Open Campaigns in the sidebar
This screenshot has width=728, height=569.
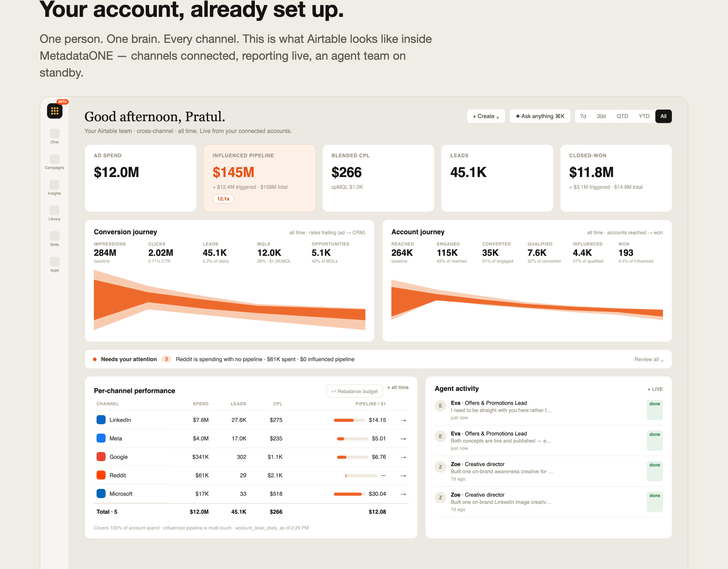click(x=54, y=162)
